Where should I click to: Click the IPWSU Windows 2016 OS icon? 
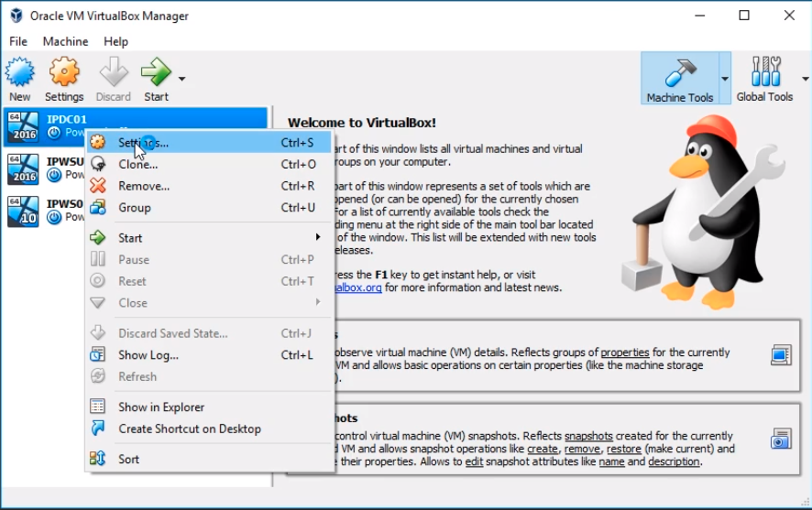click(23, 169)
